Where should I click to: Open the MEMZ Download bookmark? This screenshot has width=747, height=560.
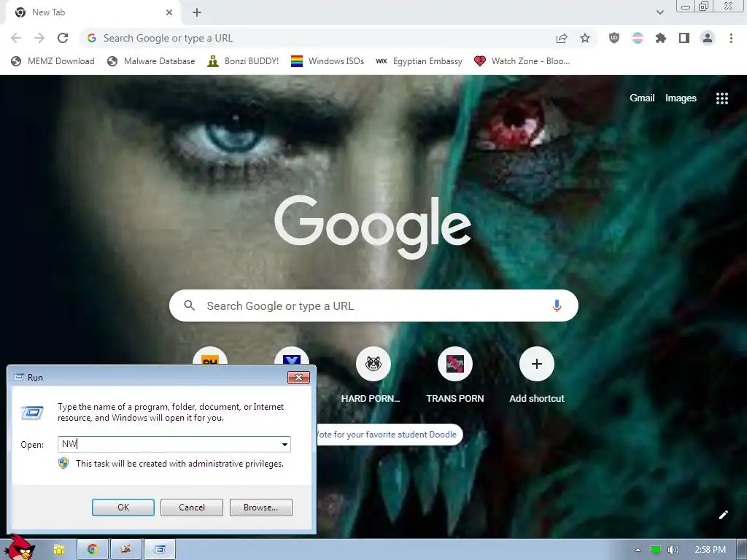point(53,61)
